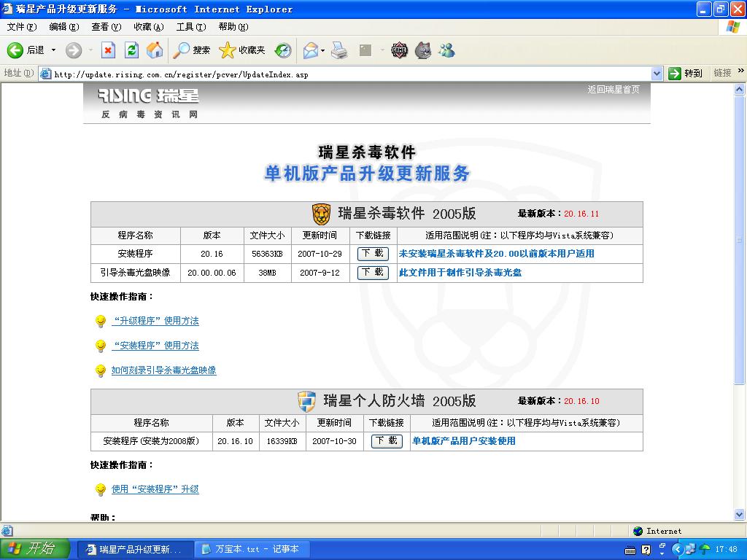The image size is (747, 560).
Task: Open Forward button history dropdown arrow
Action: [90, 50]
